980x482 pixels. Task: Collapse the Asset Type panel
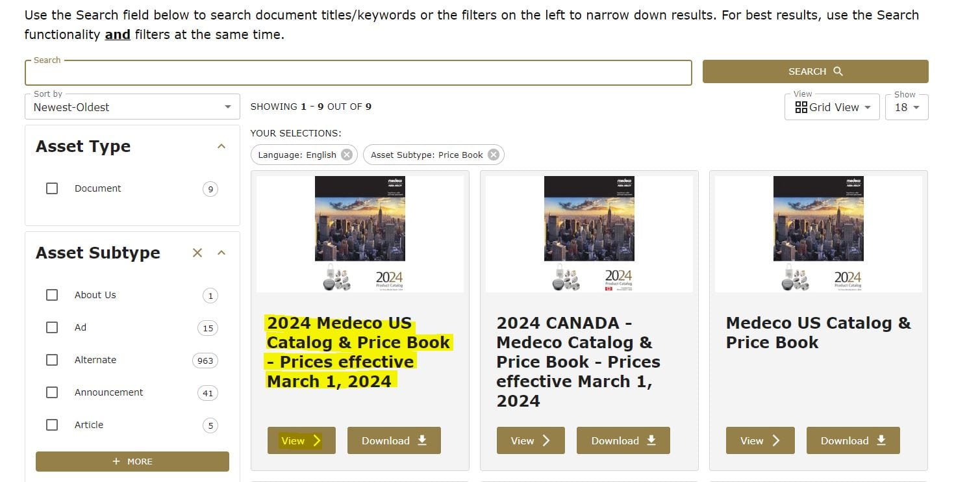(x=221, y=146)
